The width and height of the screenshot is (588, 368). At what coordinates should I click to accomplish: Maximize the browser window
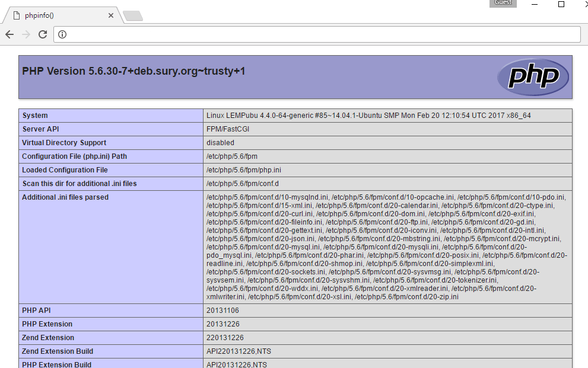[561, 5]
